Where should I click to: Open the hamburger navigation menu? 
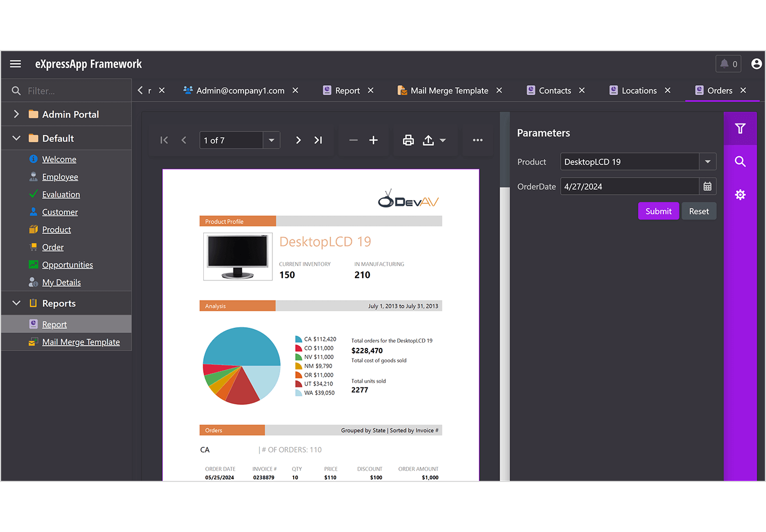click(15, 64)
